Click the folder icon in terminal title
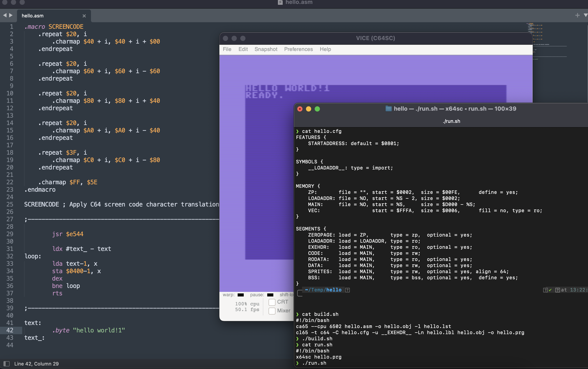Viewport: 588px width, 369px height. coord(388,109)
